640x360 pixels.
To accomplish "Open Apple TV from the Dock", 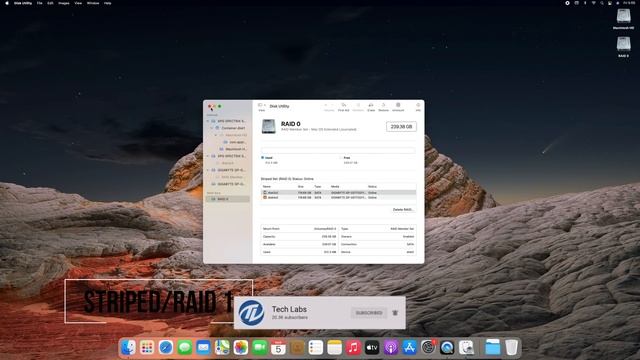I will 372,348.
